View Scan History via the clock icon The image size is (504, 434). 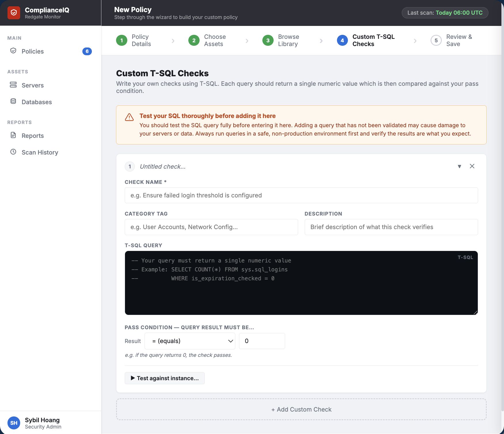tap(13, 152)
